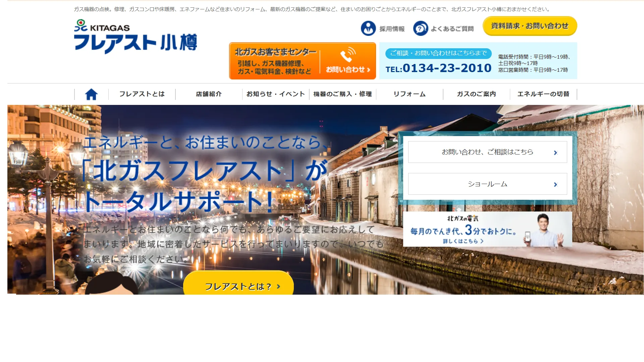Click the recruitment person icon
The width and height of the screenshot is (644, 362).
[368, 28]
